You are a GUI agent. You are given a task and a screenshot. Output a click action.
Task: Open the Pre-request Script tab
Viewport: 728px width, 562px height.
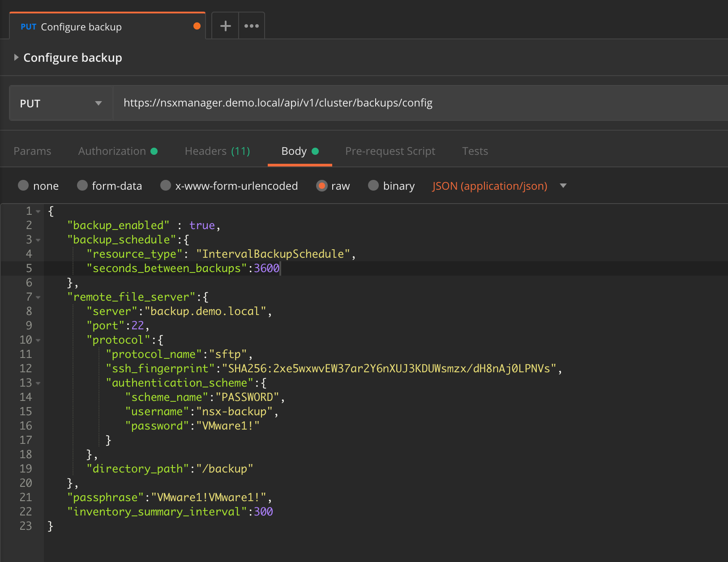click(x=390, y=151)
